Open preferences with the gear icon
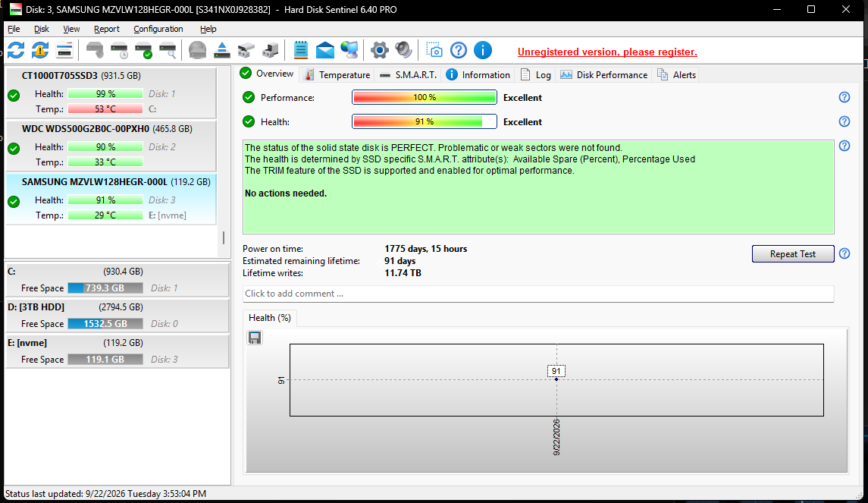Viewport: 868px width, 503px height. (379, 50)
